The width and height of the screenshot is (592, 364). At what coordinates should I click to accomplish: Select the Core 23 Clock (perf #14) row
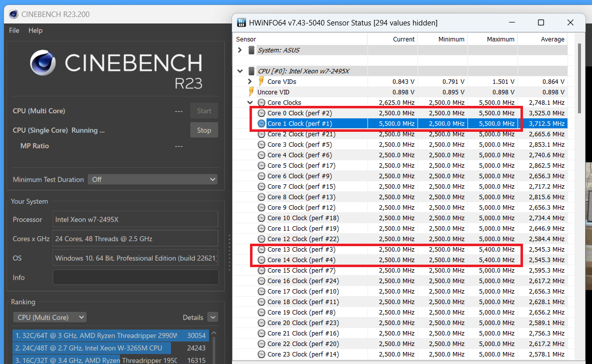point(400,354)
